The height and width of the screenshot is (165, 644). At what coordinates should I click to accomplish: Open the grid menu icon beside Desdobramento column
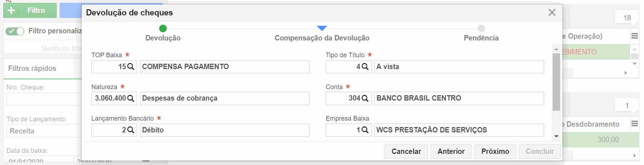pyautogui.click(x=634, y=124)
